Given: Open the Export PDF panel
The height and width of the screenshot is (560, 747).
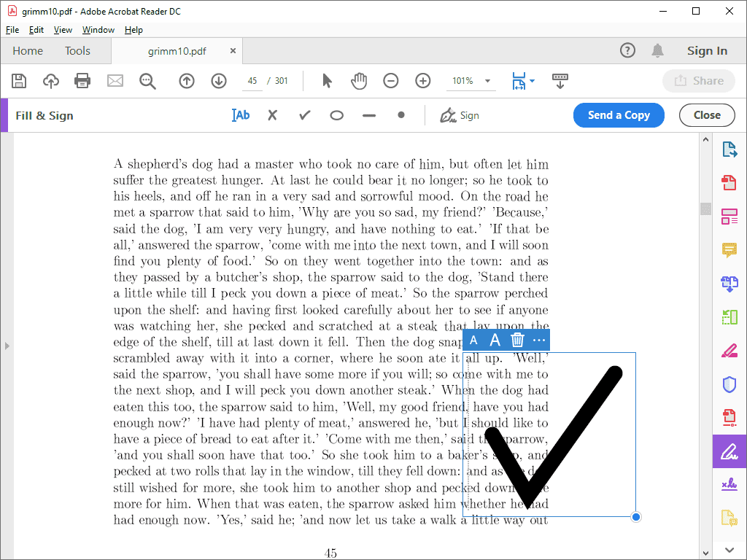Looking at the screenshot, I should 729,149.
